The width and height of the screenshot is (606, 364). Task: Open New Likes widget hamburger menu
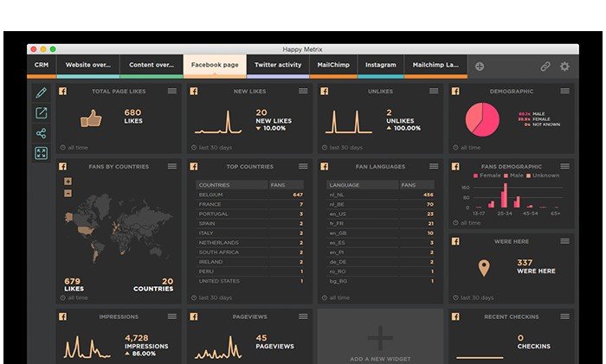(303, 91)
